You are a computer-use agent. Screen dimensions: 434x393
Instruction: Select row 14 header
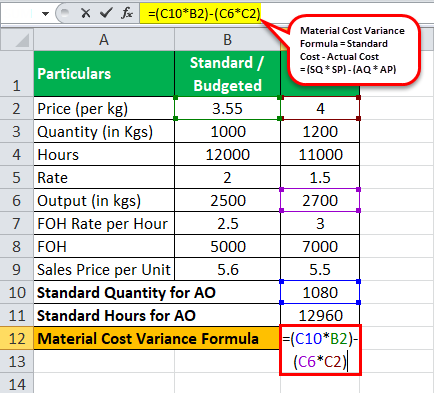[17, 384]
